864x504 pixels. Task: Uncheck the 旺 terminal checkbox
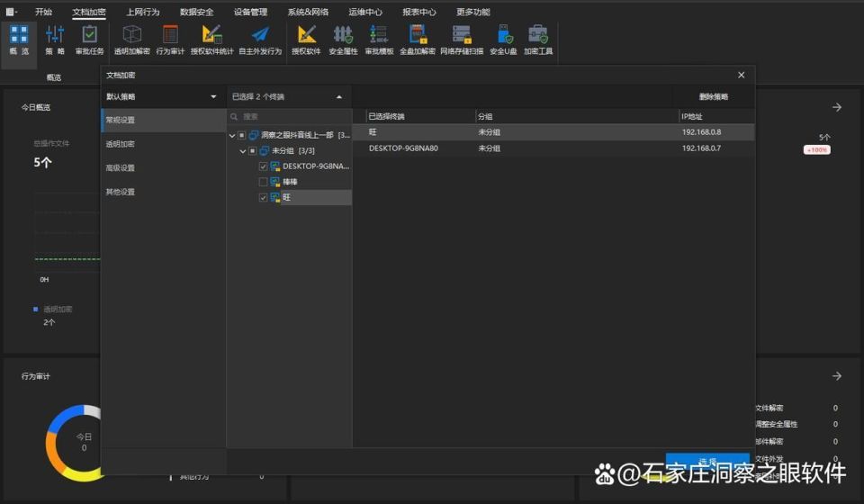(263, 197)
